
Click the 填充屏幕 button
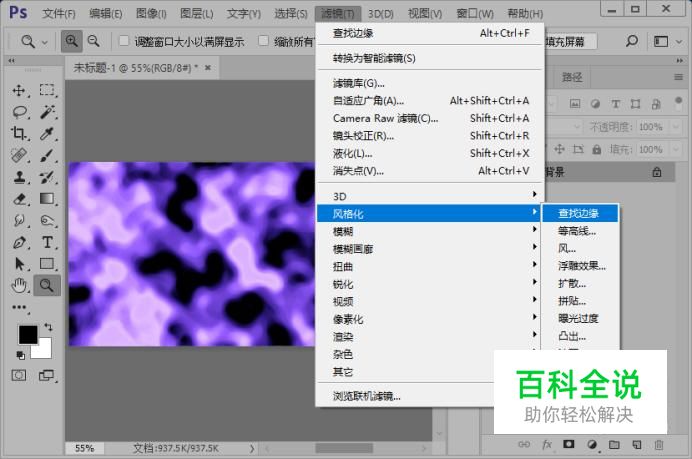[571, 41]
